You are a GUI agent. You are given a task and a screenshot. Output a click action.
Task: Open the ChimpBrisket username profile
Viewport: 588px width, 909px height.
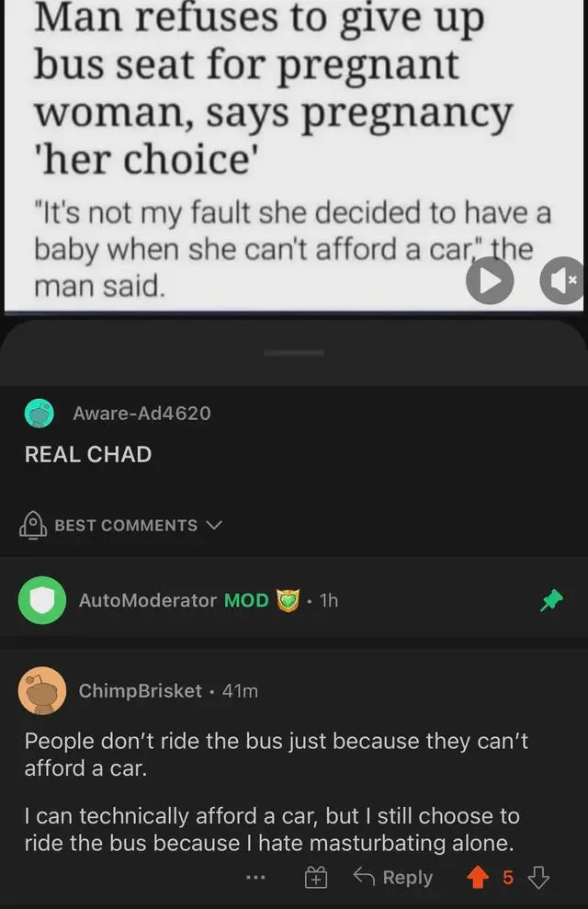(141, 690)
